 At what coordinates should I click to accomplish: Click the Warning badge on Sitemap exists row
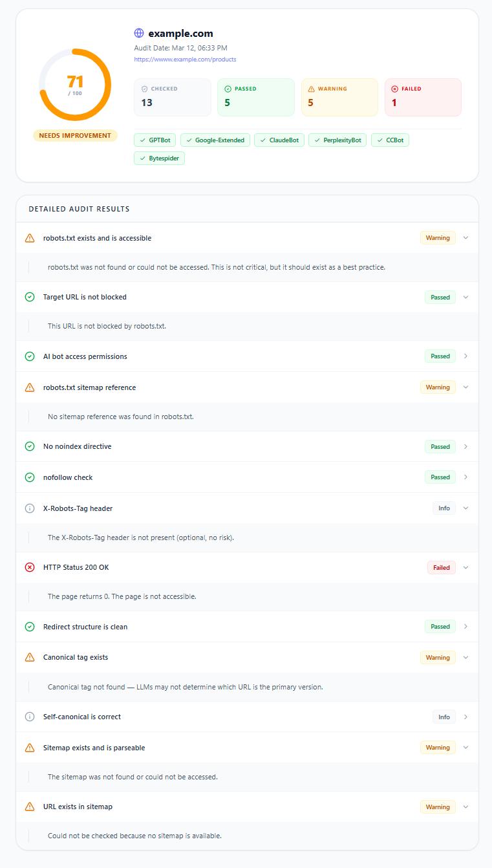point(438,747)
